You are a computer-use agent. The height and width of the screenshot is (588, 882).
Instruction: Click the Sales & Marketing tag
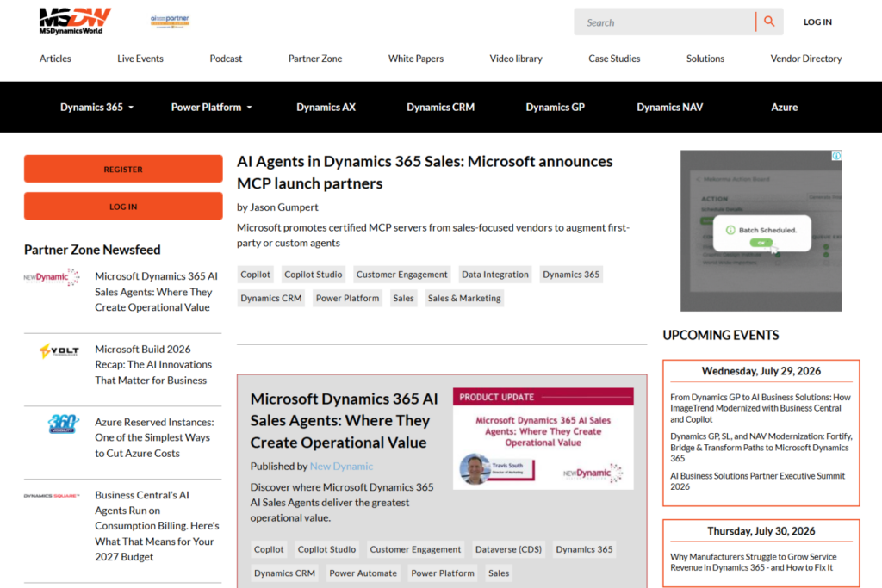464,298
